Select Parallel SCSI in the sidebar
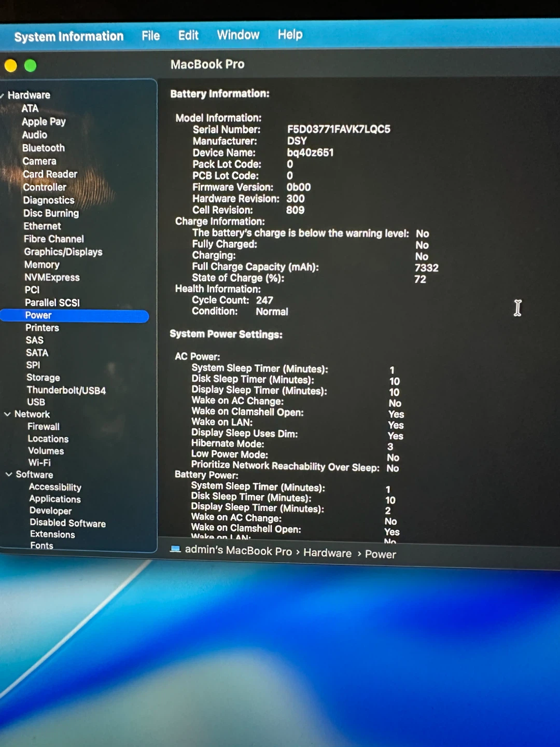This screenshot has width=560, height=747. pos(52,302)
